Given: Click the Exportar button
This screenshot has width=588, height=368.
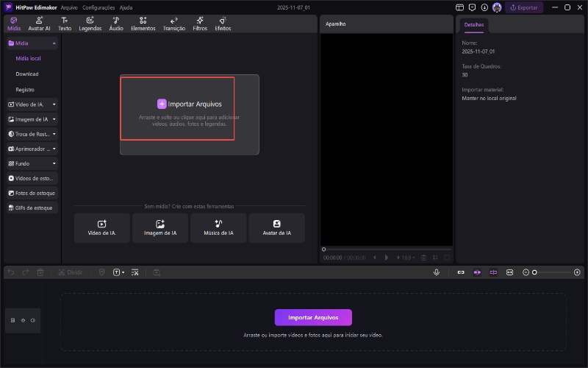Looking at the screenshot, I should point(524,7).
